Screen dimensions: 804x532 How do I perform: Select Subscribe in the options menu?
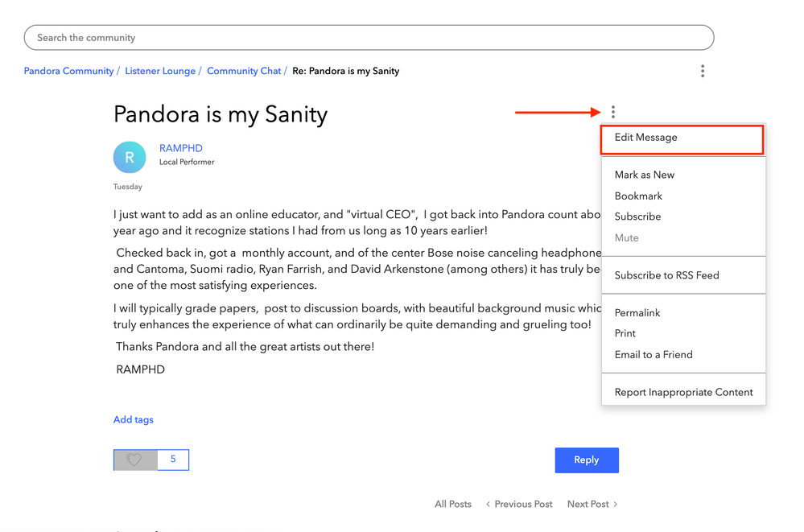[x=637, y=217]
